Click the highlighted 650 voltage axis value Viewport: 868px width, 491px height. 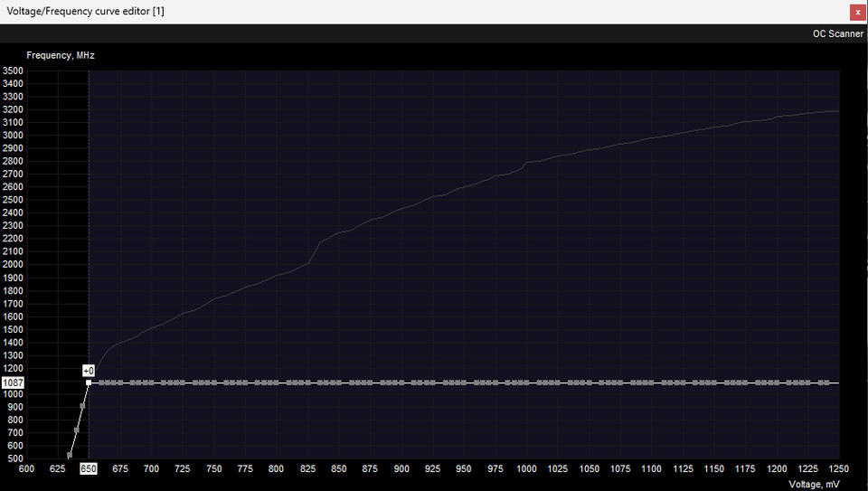tap(89, 469)
